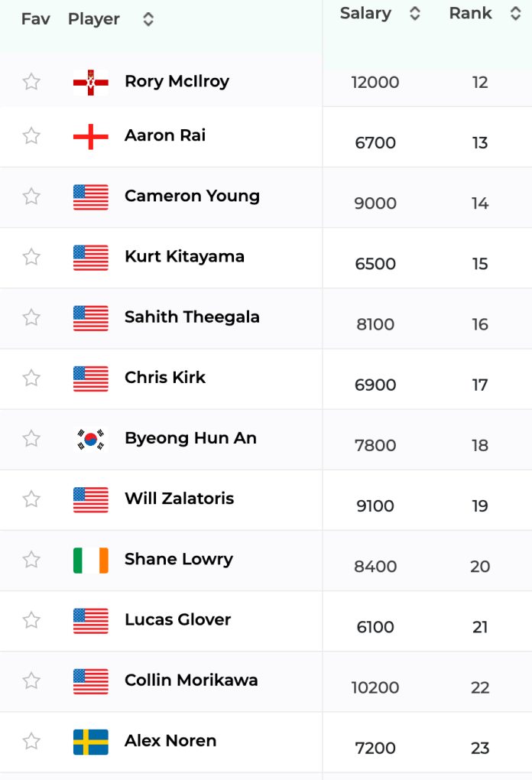
Task: Click the Ireland flag by Shane Lowry
Action: (91, 560)
